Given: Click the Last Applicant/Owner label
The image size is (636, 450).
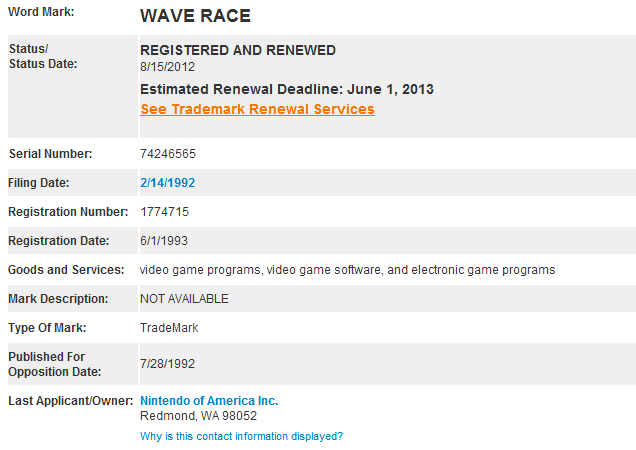Looking at the screenshot, I should 71,401.
